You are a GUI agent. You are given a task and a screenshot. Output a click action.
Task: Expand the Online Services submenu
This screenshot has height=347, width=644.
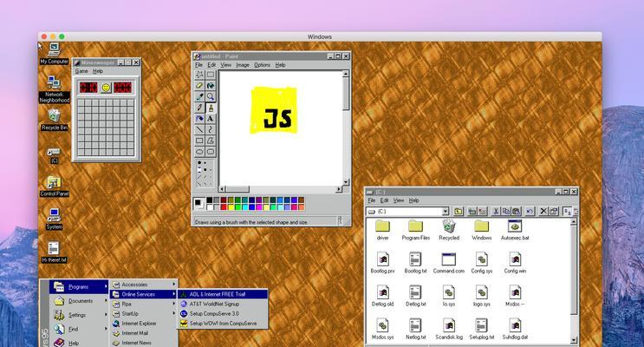tap(145, 294)
